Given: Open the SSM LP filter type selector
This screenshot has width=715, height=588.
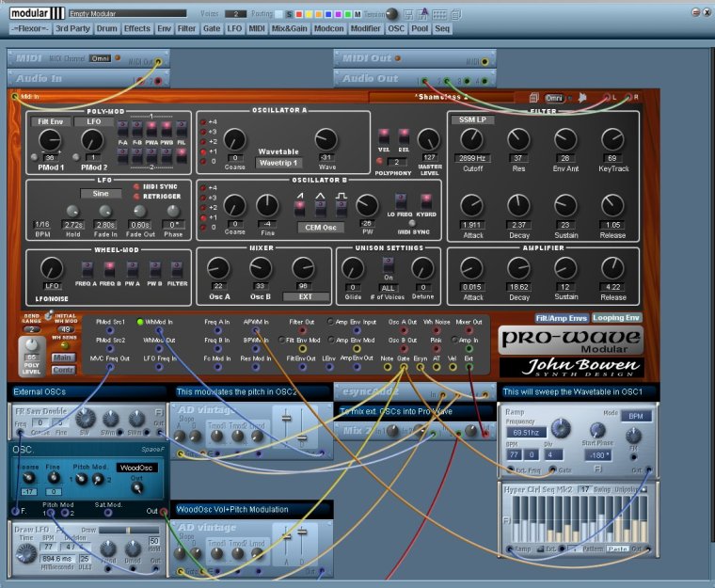Looking at the screenshot, I should [x=473, y=119].
